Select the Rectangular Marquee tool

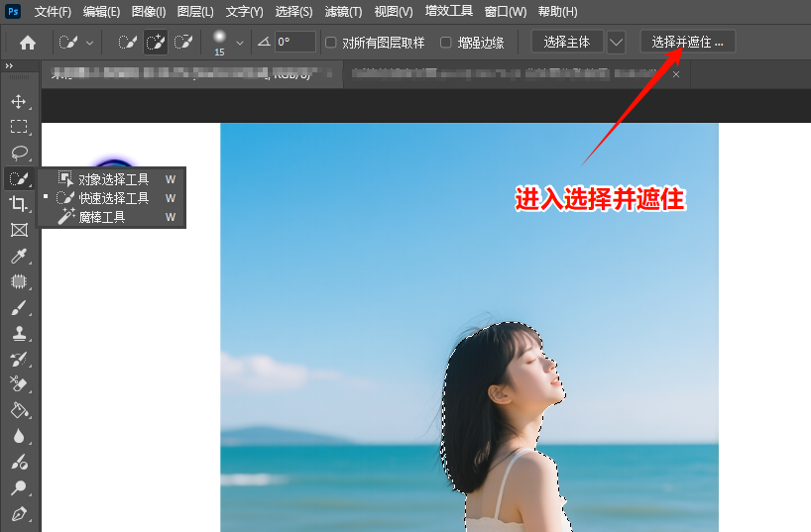point(19,127)
